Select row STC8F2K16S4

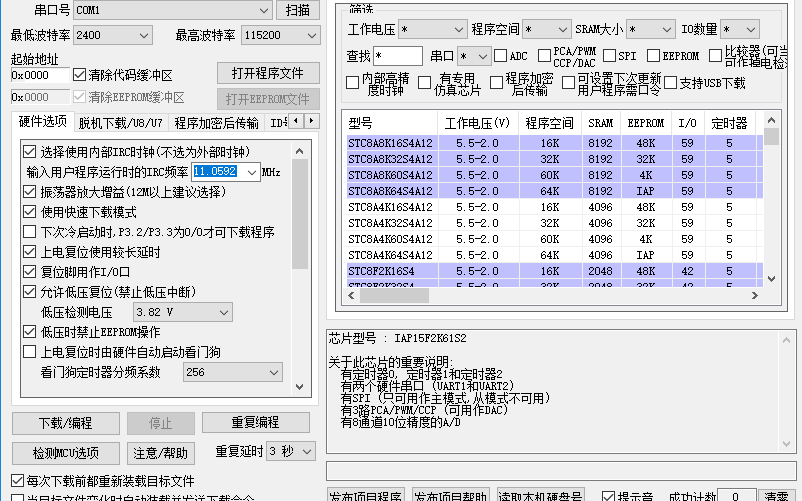pos(554,271)
